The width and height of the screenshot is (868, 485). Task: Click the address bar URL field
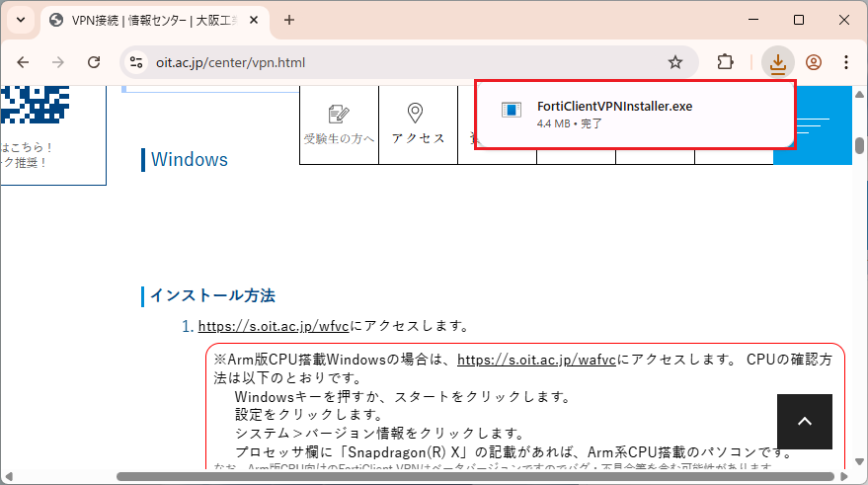click(x=395, y=62)
